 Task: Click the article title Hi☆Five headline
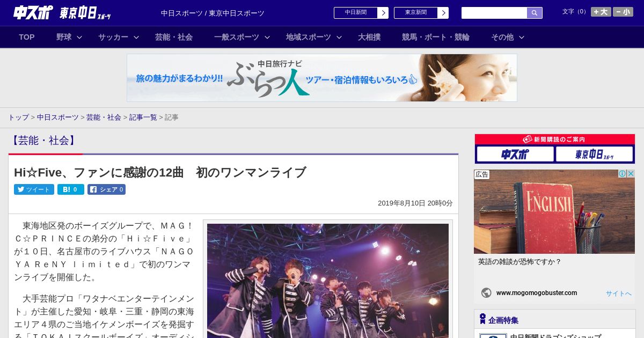pos(160,172)
